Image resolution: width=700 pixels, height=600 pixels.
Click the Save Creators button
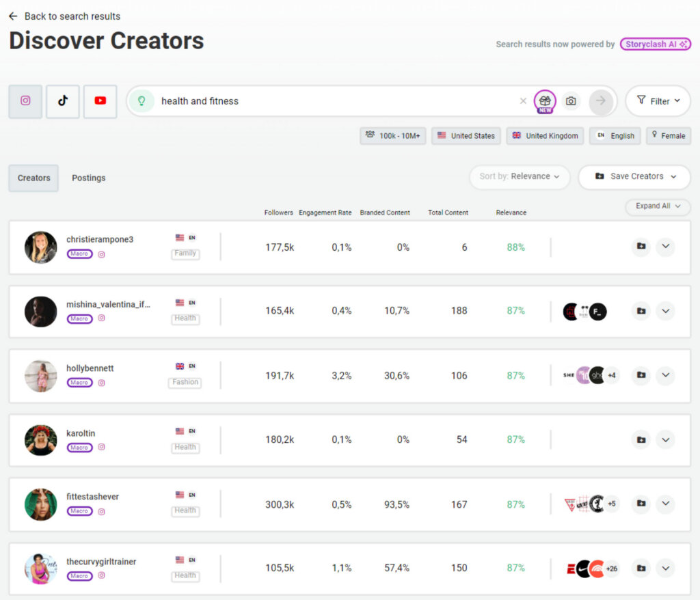(x=634, y=177)
